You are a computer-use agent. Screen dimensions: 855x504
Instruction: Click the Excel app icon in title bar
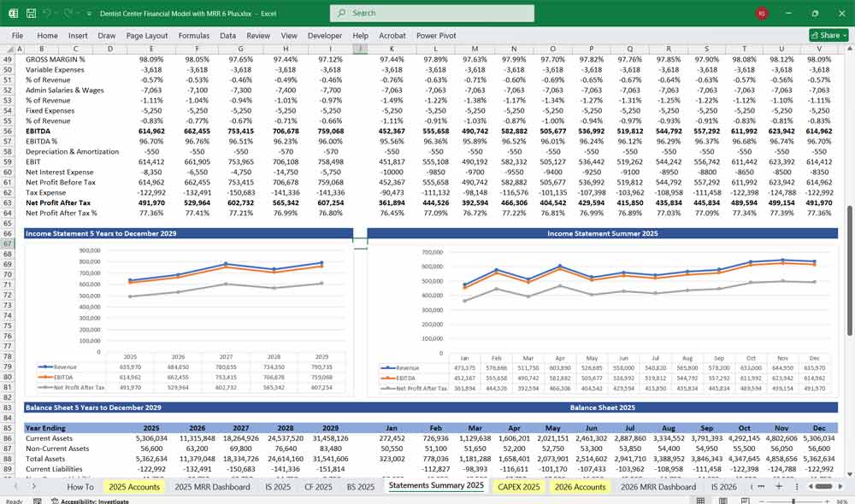pos(13,13)
